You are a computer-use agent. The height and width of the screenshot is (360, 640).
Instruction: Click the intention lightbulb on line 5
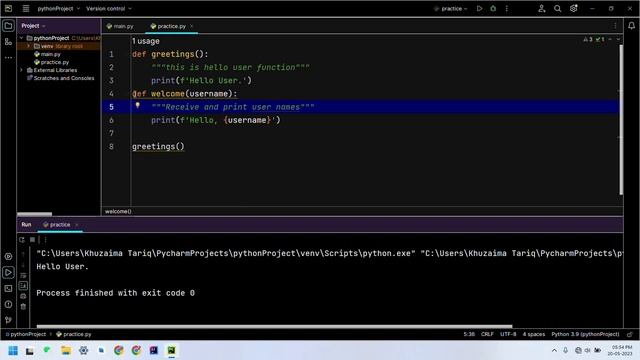(x=138, y=105)
